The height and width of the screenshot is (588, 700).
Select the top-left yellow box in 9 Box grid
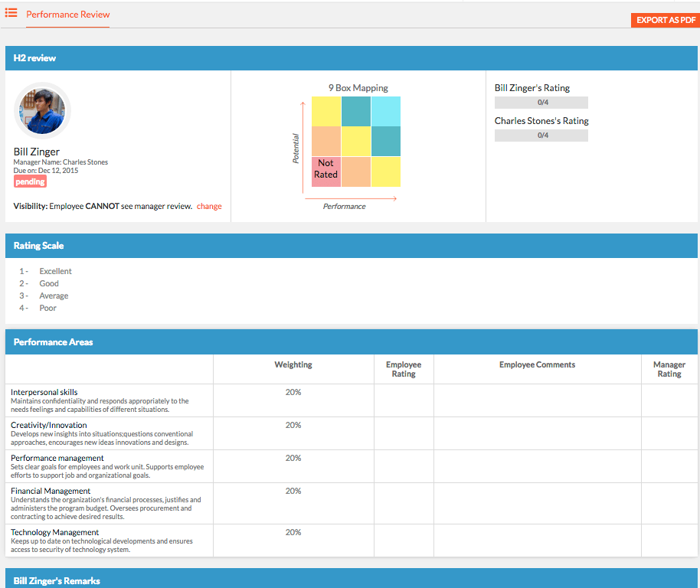tap(326, 112)
